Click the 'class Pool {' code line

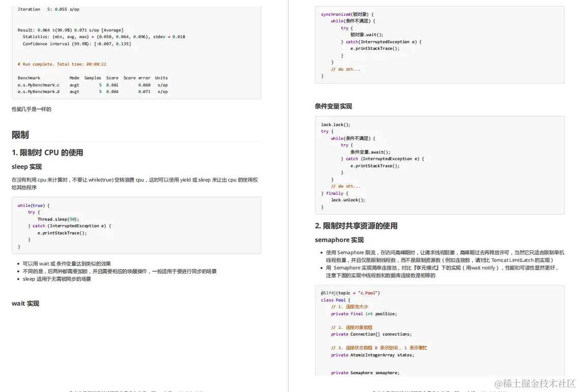tap(336, 300)
